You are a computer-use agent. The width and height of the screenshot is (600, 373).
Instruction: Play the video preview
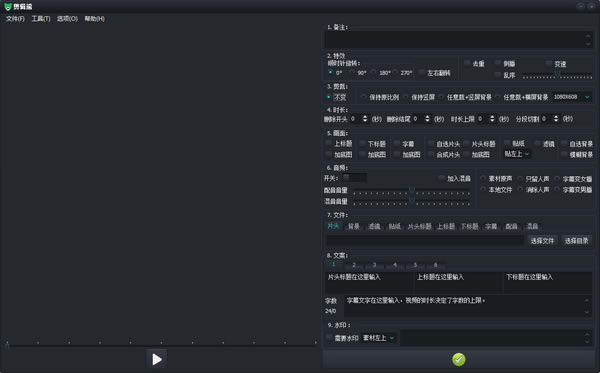tap(157, 359)
